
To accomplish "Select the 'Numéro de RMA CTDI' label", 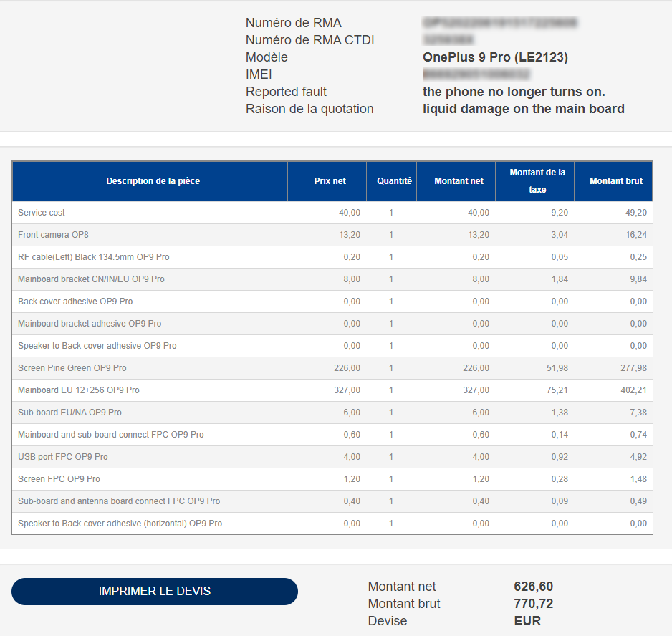I will click(310, 40).
